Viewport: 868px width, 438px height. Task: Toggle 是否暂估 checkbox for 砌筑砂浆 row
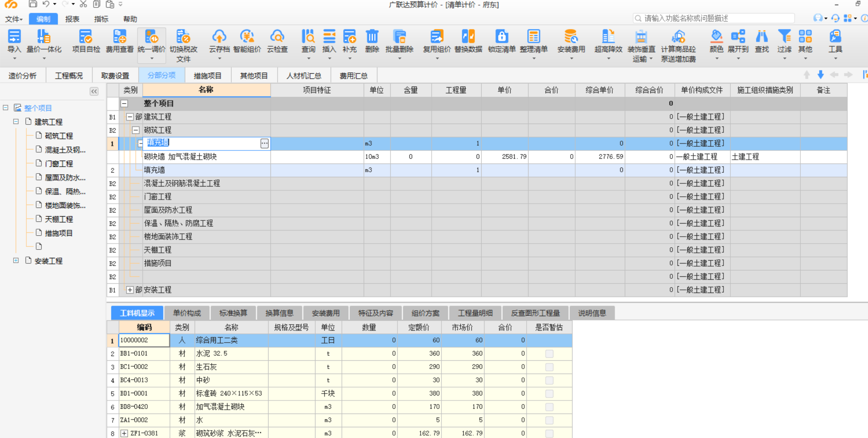coord(549,434)
